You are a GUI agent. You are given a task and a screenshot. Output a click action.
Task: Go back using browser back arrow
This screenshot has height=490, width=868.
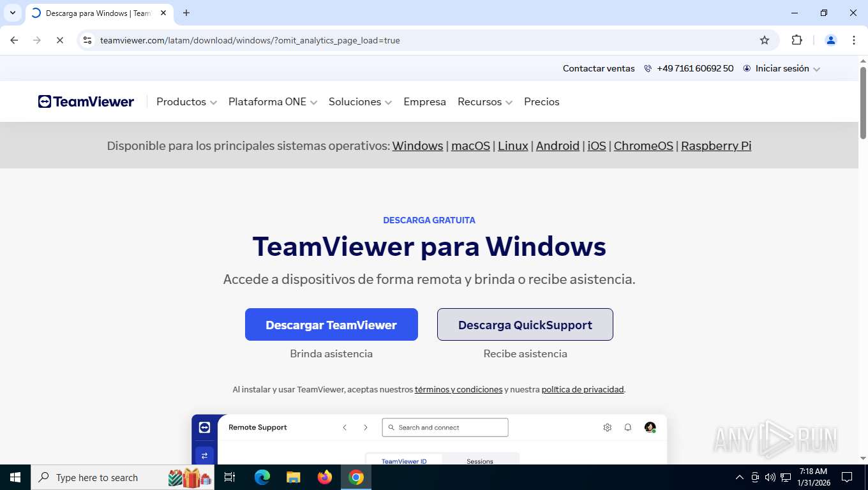[x=14, y=40]
